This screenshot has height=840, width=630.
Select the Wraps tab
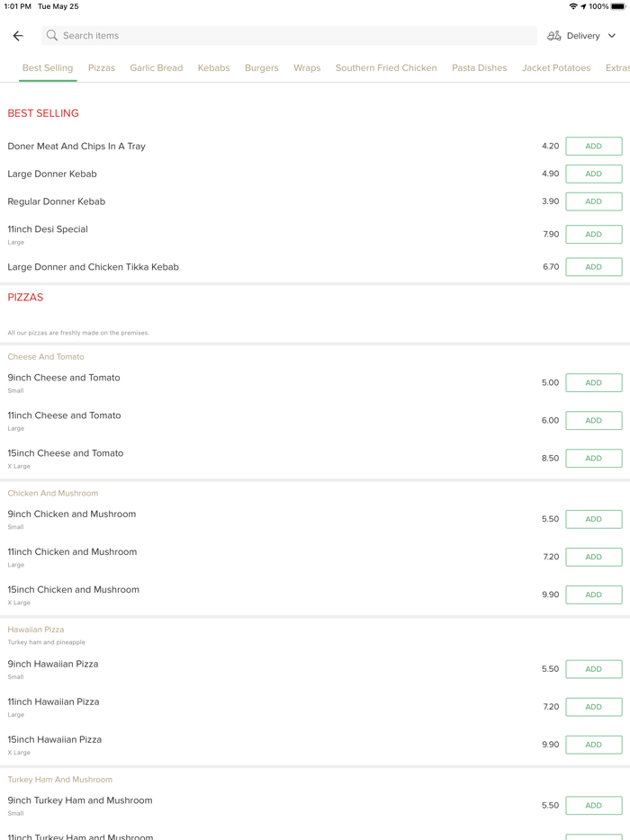[307, 67]
